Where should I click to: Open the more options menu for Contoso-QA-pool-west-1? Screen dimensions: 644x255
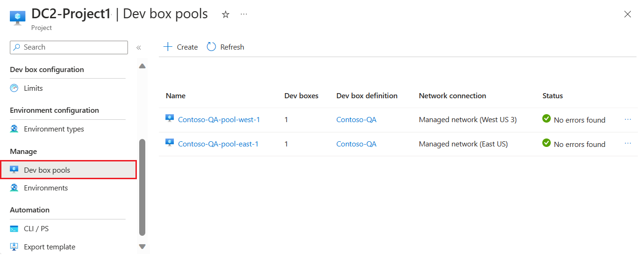628,119
